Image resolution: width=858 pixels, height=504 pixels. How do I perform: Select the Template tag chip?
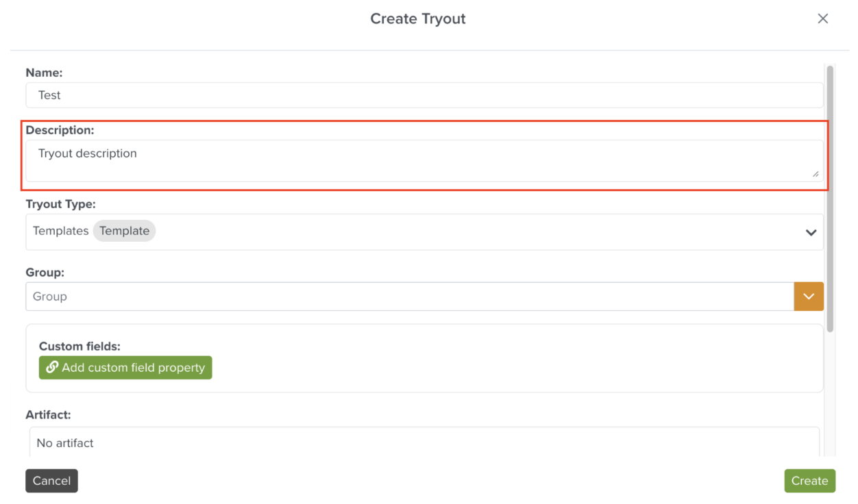click(x=124, y=231)
